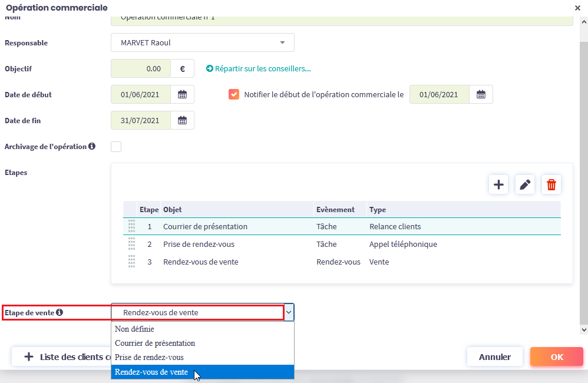This screenshot has height=383, width=588.
Task: Click the Objectif amount input field
Action: (141, 68)
